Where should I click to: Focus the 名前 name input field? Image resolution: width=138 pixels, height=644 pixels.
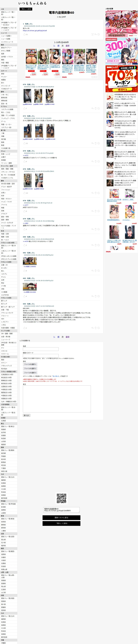tap(41, 349)
